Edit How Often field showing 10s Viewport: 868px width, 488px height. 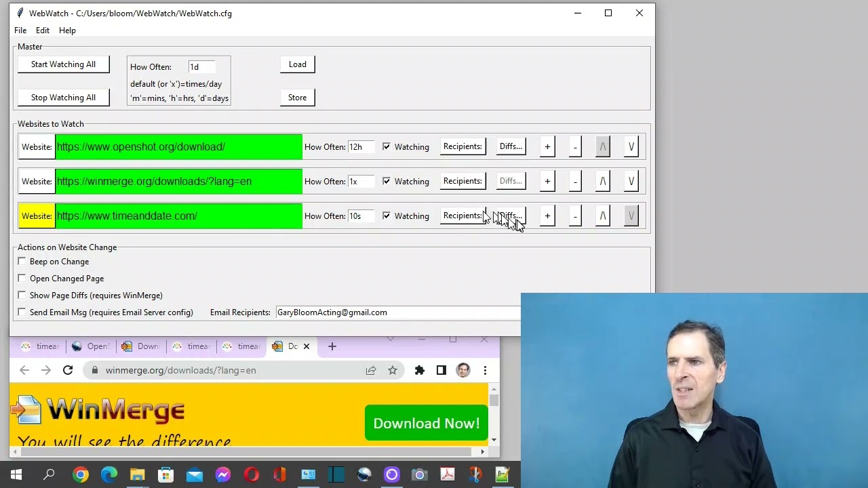tap(361, 216)
